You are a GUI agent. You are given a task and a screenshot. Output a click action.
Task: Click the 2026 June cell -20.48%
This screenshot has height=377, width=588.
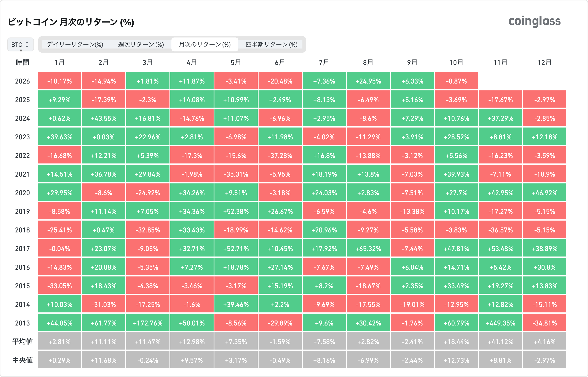[280, 81]
